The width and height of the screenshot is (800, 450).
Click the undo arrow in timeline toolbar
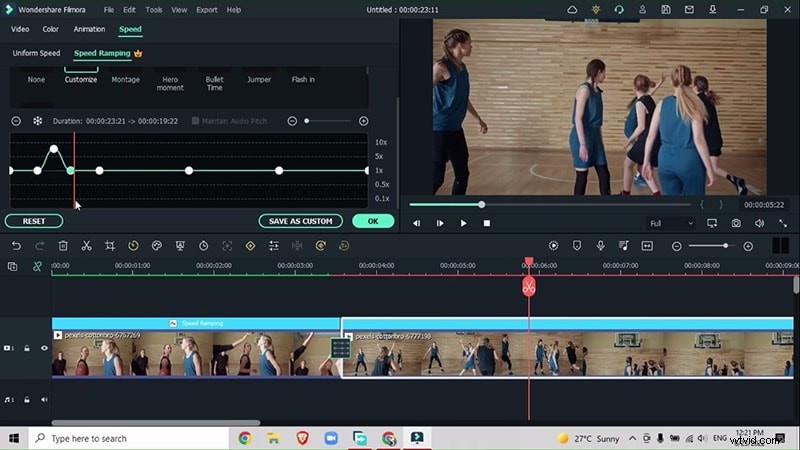[x=16, y=246]
